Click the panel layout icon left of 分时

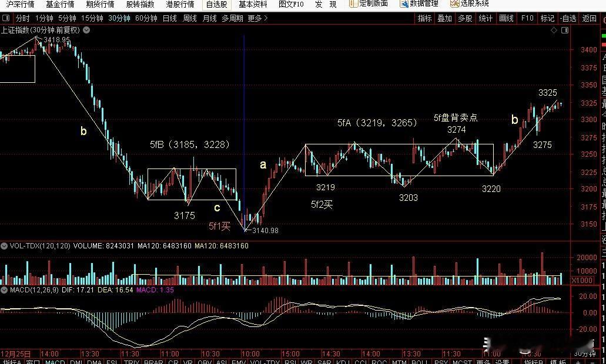click(6, 18)
